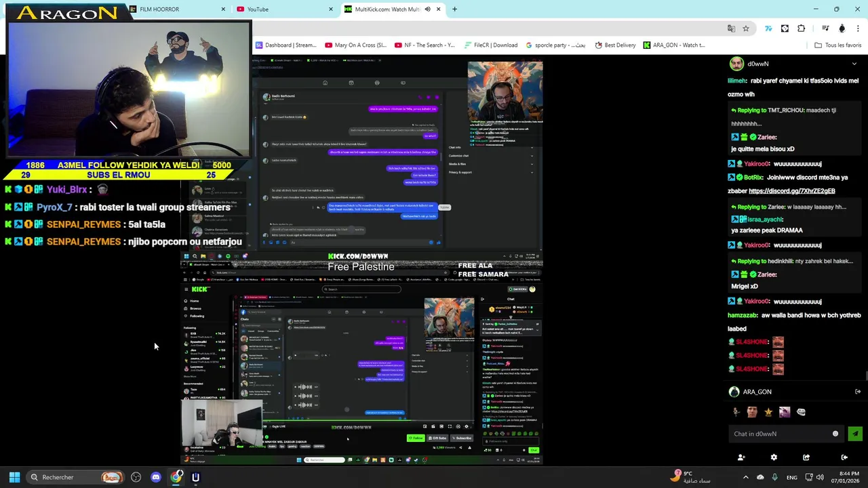868x488 pixels.
Task: Open the ARA_GON - Watch bookmark
Action: [x=674, y=45]
